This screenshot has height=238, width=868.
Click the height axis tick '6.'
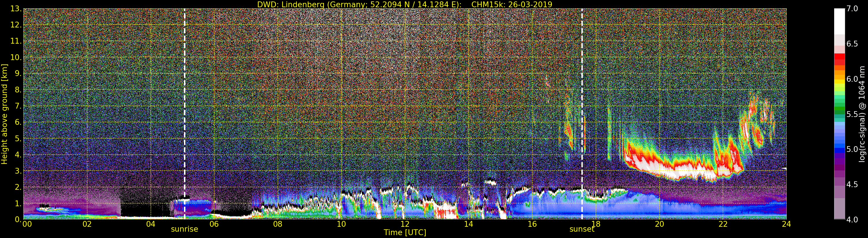click(18, 122)
